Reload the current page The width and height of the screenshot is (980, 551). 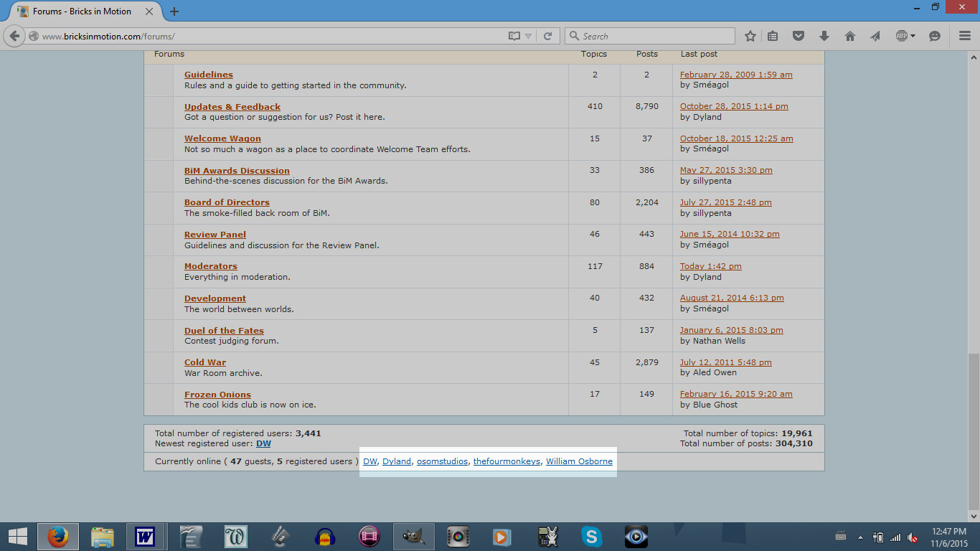point(547,36)
